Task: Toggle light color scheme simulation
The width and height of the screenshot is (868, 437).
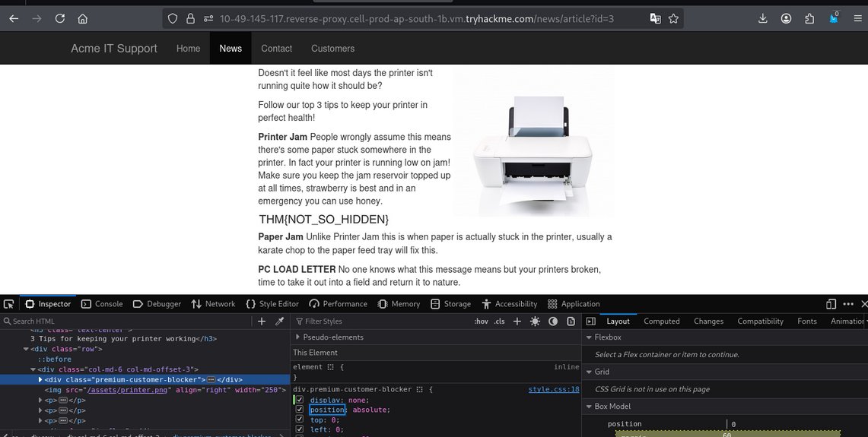Action: pyautogui.click(x=535, y=321)
